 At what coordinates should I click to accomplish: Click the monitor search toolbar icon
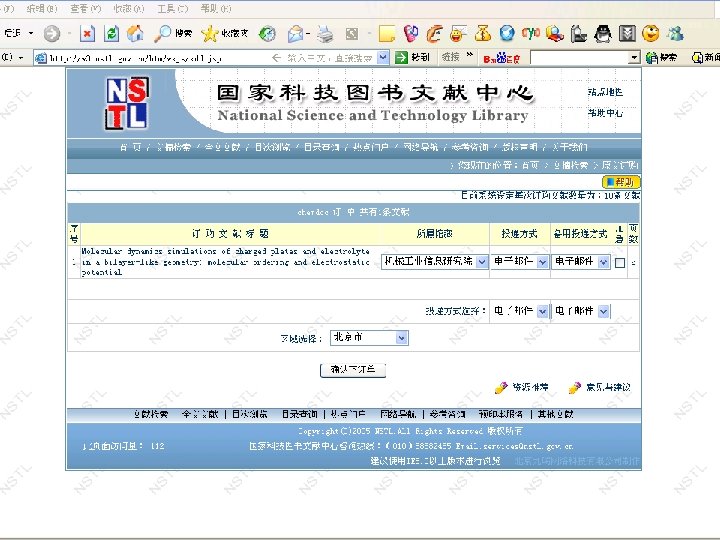click(555, 34)
